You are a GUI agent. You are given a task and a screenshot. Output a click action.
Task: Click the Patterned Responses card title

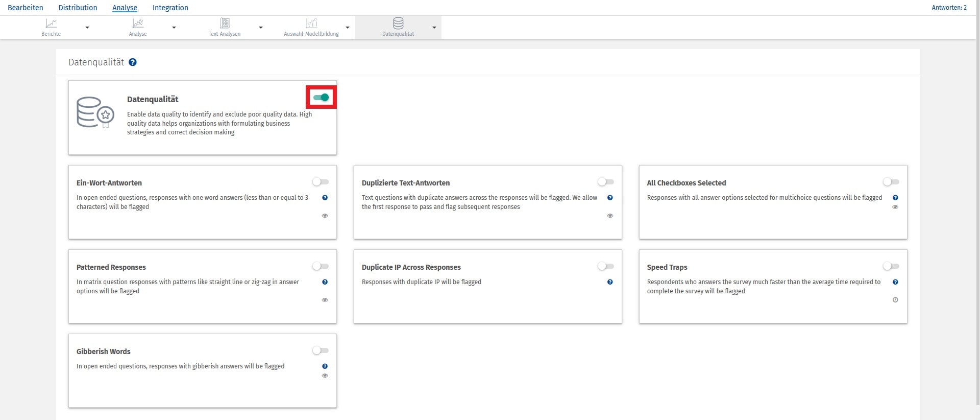click(x=111, y=267)
